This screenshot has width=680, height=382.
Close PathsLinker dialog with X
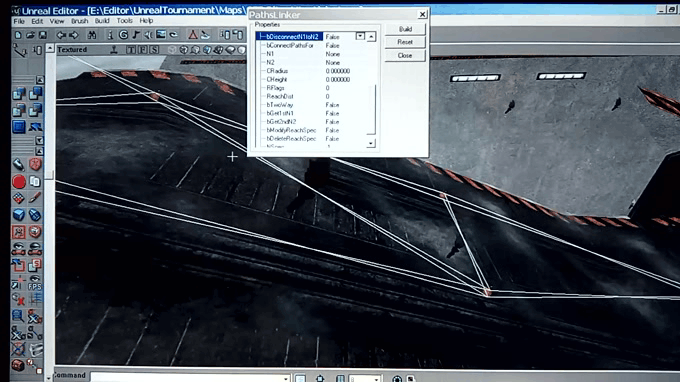click(422, 14)
